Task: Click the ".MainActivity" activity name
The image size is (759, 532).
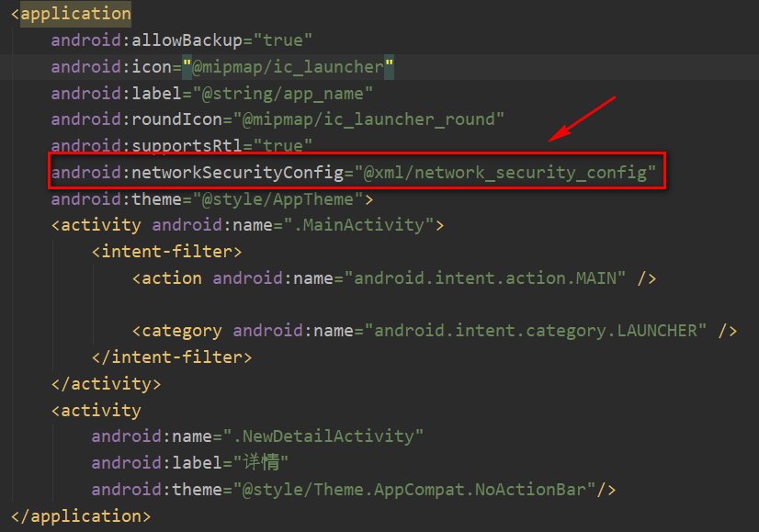Action: [x=358, y=225]
